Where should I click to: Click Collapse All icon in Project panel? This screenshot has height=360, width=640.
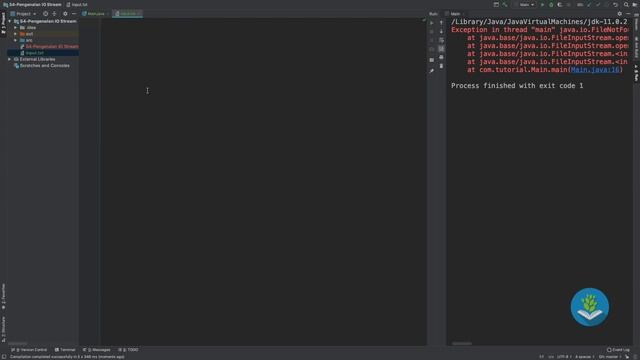point(54,13)
